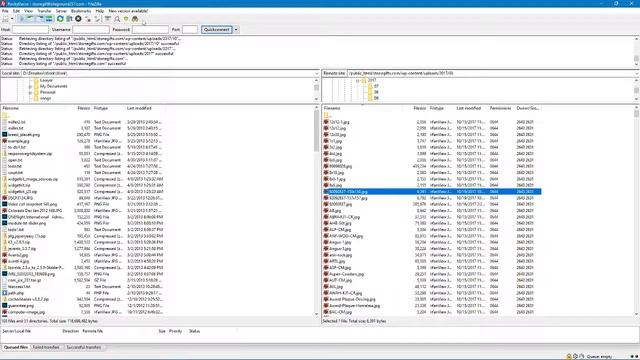The width and height of the screenshot is (640, 360).
Task: Expand the Personal tree folder
Action: coord(30,93)
